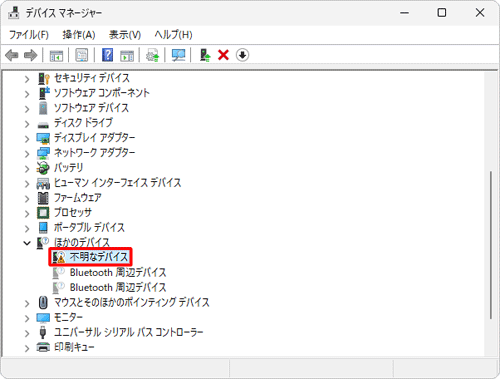Viewport: 500px width, 379px height.
Task: Maximize the Device Manager window
Action: point(442,13)
